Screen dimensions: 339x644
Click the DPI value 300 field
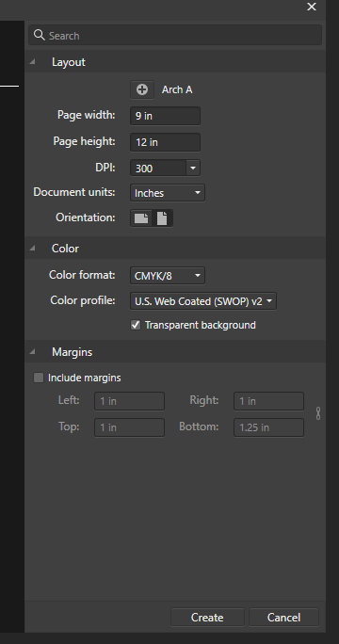click(158, 168)
